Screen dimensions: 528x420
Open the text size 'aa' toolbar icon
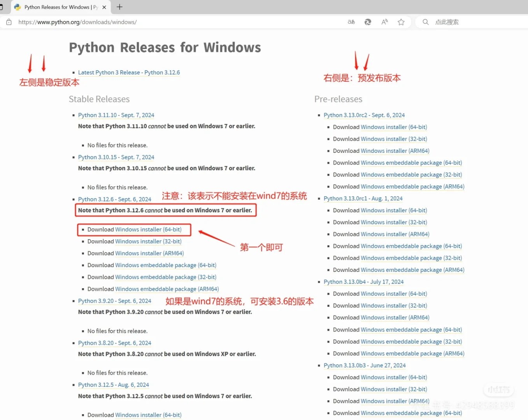(351, 22)
